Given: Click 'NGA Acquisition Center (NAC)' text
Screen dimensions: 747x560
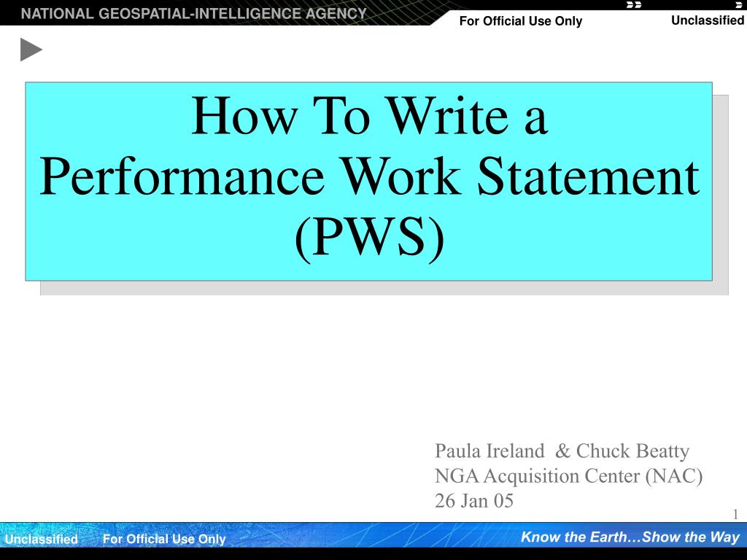Looking at the screenshot, I should point(568,475).
